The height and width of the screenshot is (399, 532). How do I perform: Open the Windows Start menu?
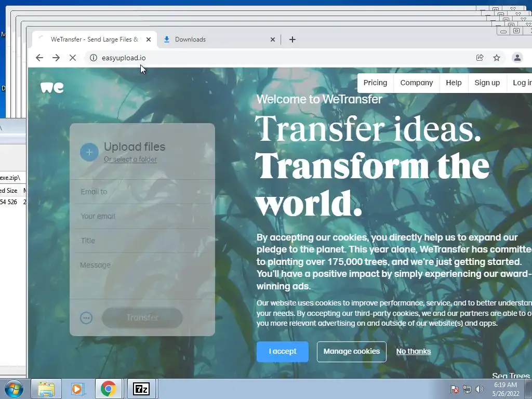pyautogui.click(x=14, y=389)
